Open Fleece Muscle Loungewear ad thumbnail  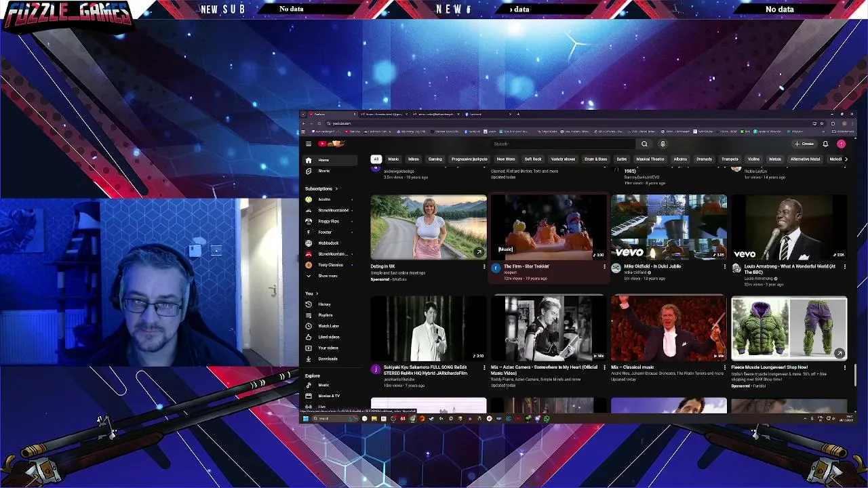789,328
